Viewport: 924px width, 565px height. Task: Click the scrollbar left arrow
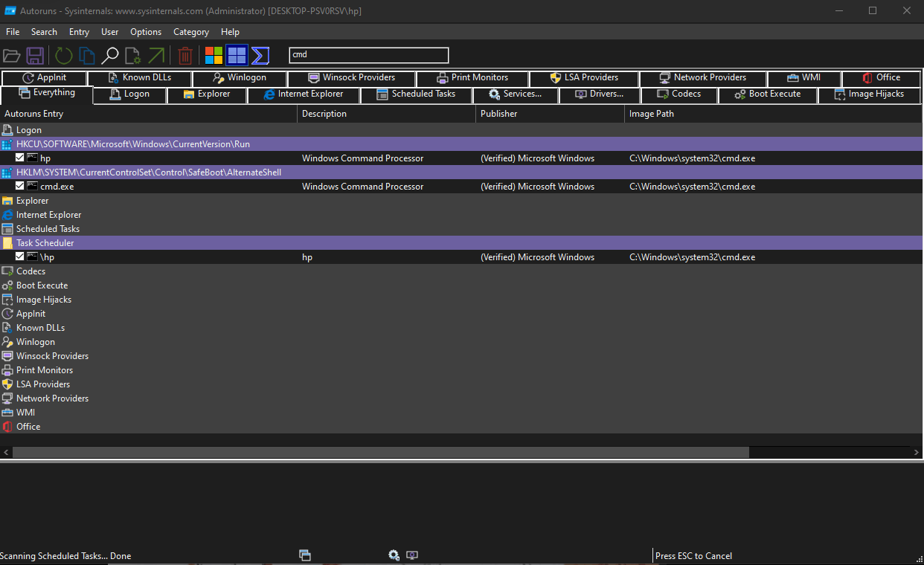(x=7, y=452)
